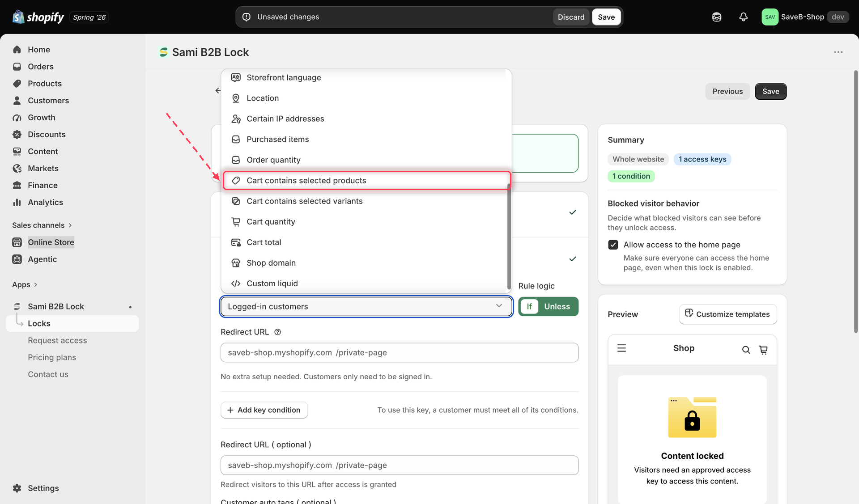Open Pricing plans page
Screen dimensions: 859x504
pyautogui.click(x=52, y=358)
